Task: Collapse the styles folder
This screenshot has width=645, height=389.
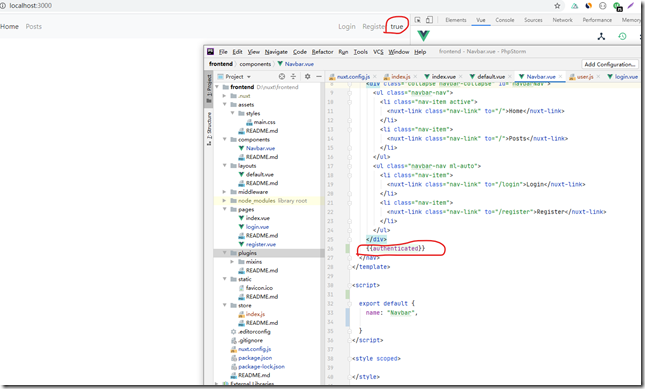Action: point(232,113)
